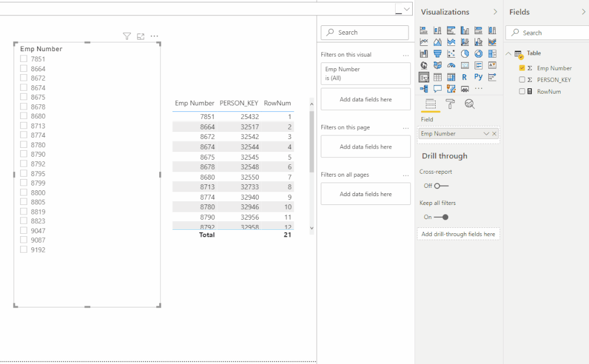The image size is (589, 364).
Task: Select the line chart visual
Action: tap(424, 42)
